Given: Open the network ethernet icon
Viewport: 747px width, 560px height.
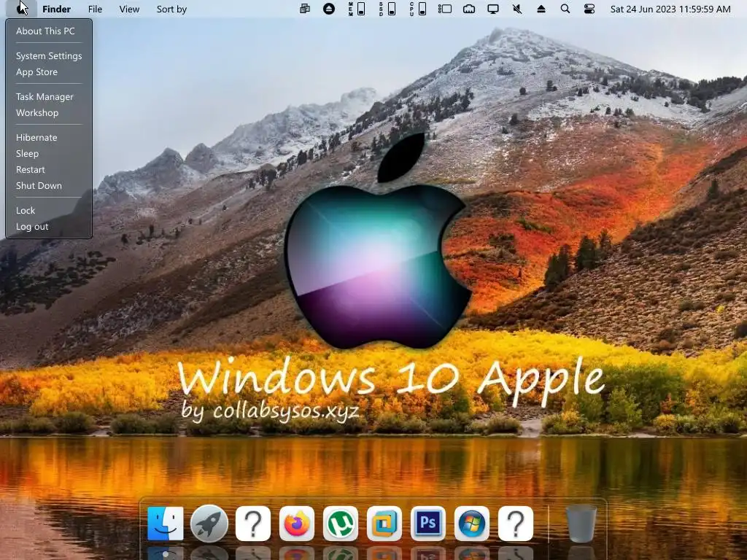Looking at the screenshot, I should (x=469, y=9).
